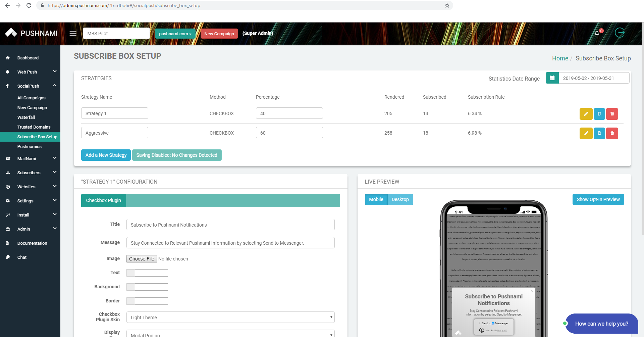The width and height of the screenshot is (644, 337).
Task: Delete Strategy 1 with the red trash icon
Action: pos(612,114)
